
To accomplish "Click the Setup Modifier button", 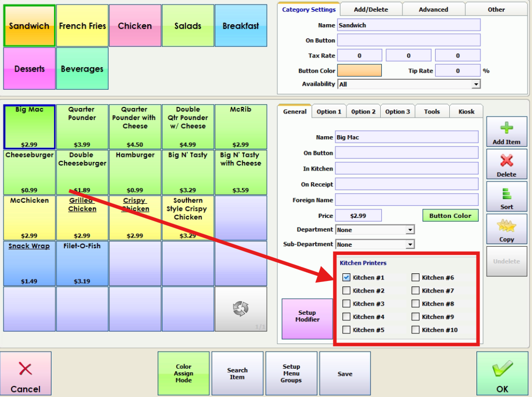I will [x=307, y=319].
